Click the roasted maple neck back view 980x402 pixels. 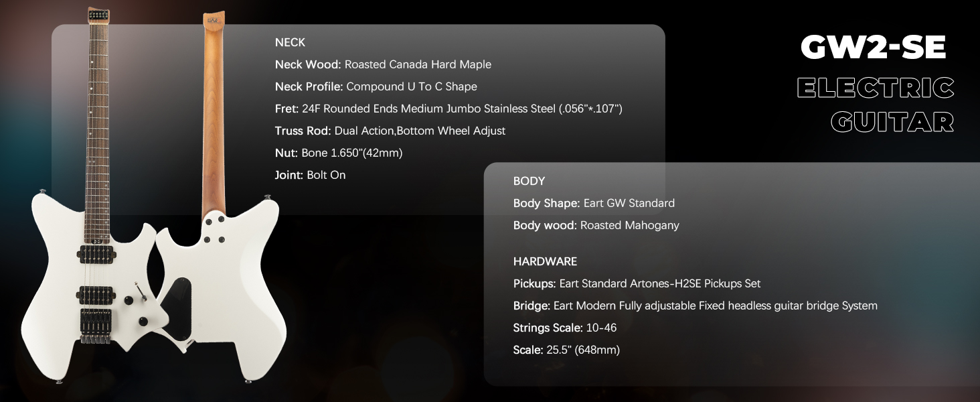point(213,121)
